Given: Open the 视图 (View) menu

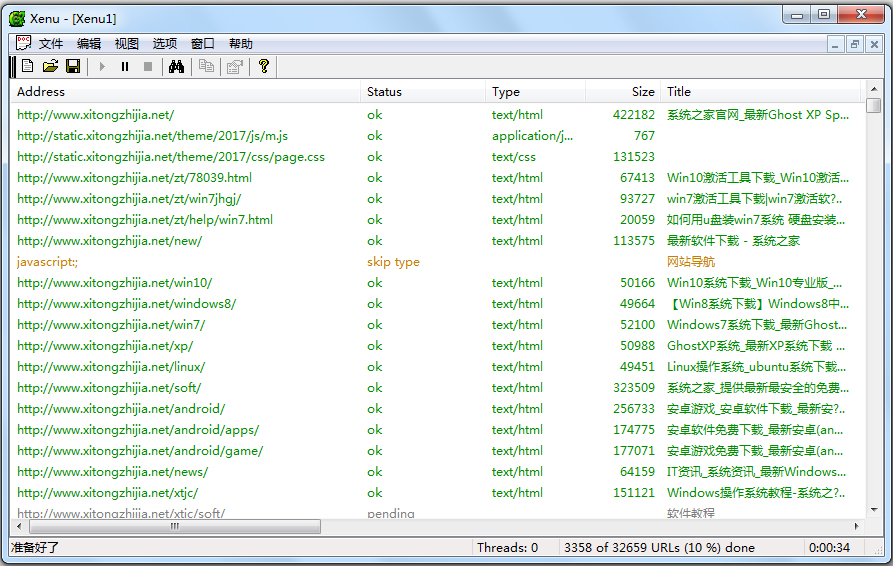Looking at the screenshot, I should [127, 44].
